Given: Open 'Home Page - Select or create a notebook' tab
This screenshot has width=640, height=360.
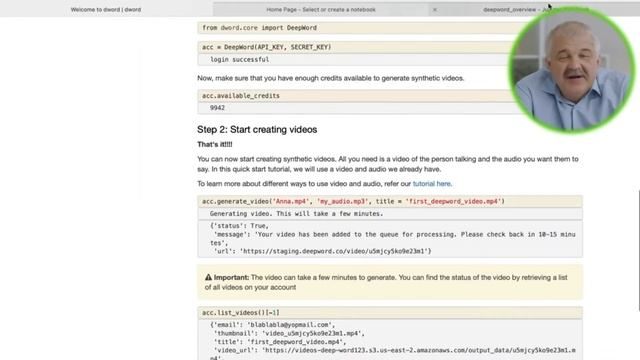Looking at the screenshot, I should point(321,9).
